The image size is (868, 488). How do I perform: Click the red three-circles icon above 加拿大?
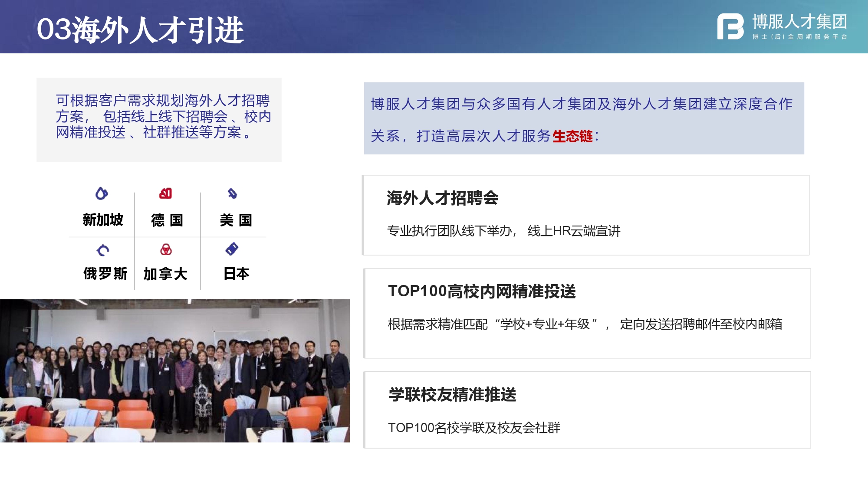[x=166, y=249]
